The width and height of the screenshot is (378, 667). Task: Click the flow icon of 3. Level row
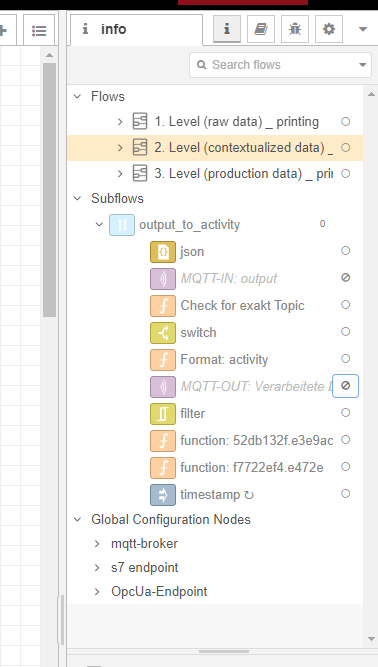(140, 174)
